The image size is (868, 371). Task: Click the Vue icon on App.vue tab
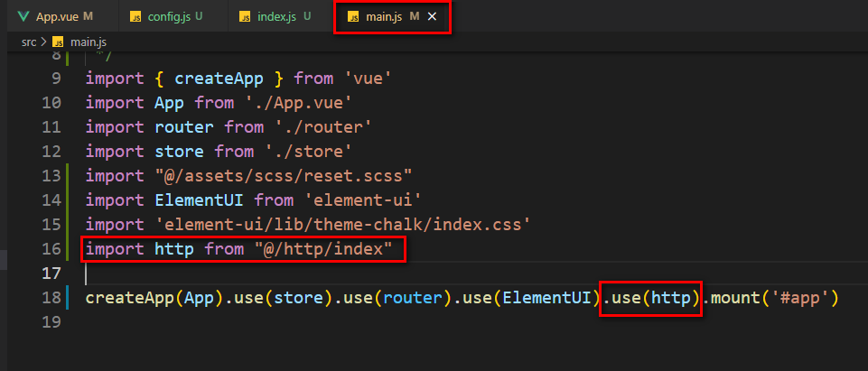23,16
